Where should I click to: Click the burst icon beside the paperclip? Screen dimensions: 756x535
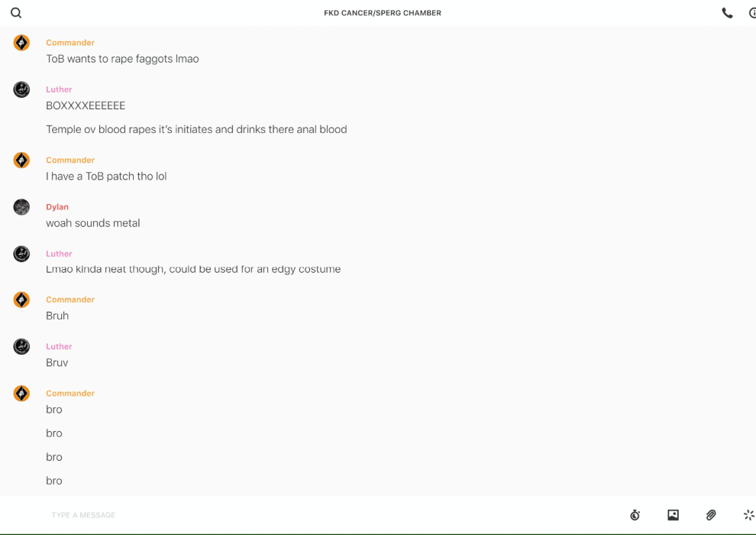[x=749, y=515]
